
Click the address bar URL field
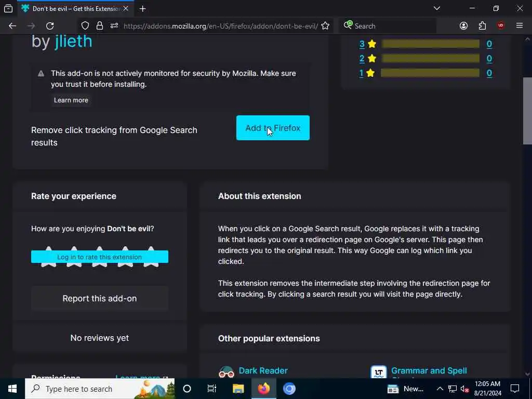click(220, 26)
